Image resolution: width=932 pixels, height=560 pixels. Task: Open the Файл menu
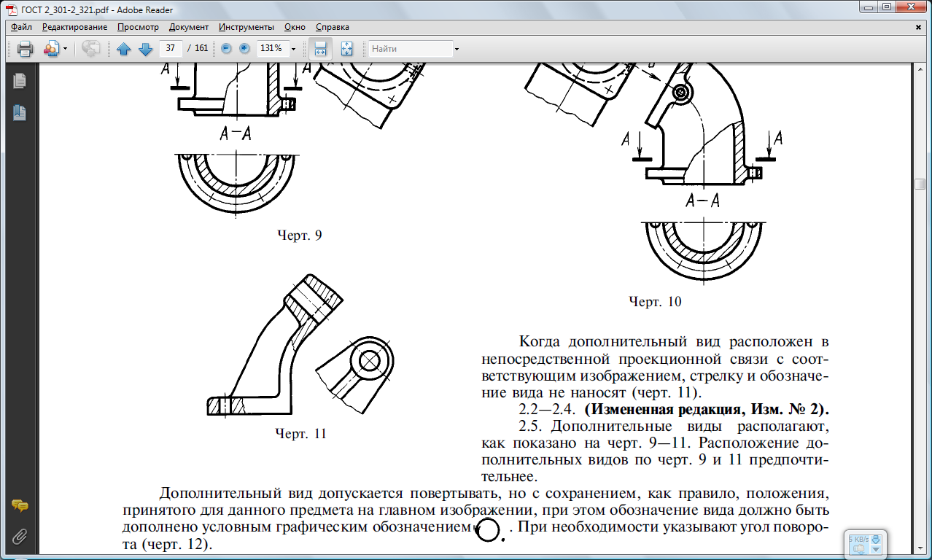coord(21,27)
